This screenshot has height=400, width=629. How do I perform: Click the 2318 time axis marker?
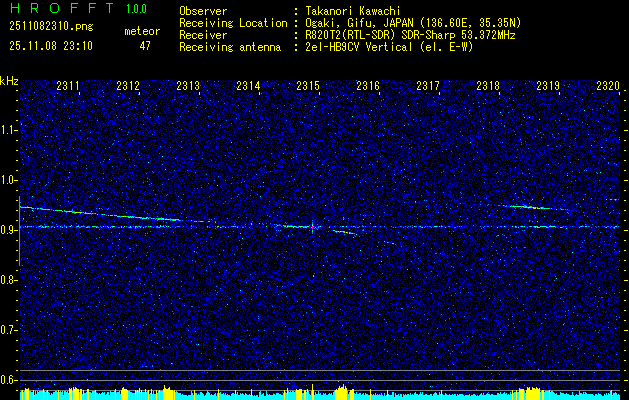click(x=488, y=85)
